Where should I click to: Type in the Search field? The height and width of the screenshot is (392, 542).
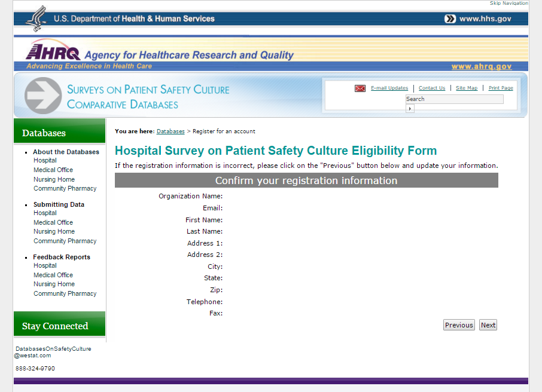point(454,99)
